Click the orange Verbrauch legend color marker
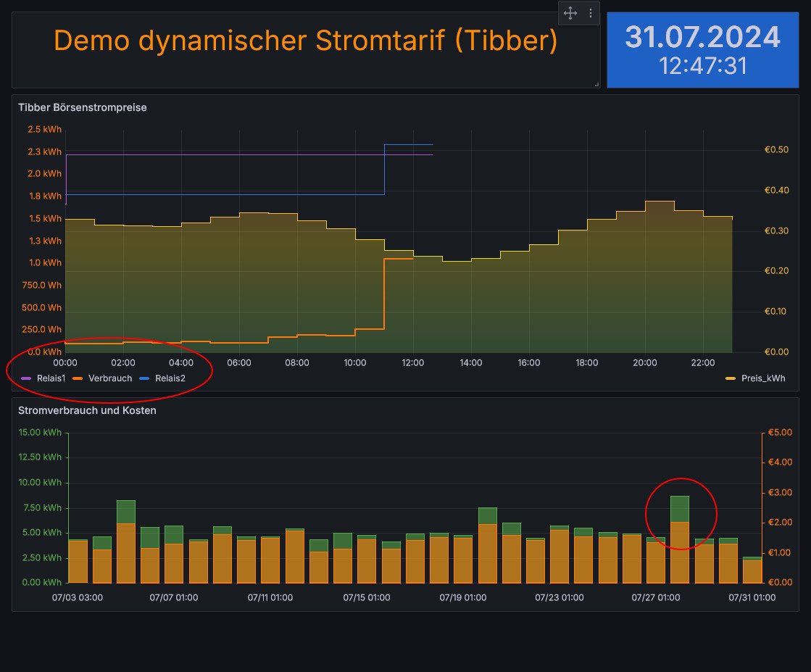The height and width of the screenshot is (672, 811). click(x=78, y=378)
